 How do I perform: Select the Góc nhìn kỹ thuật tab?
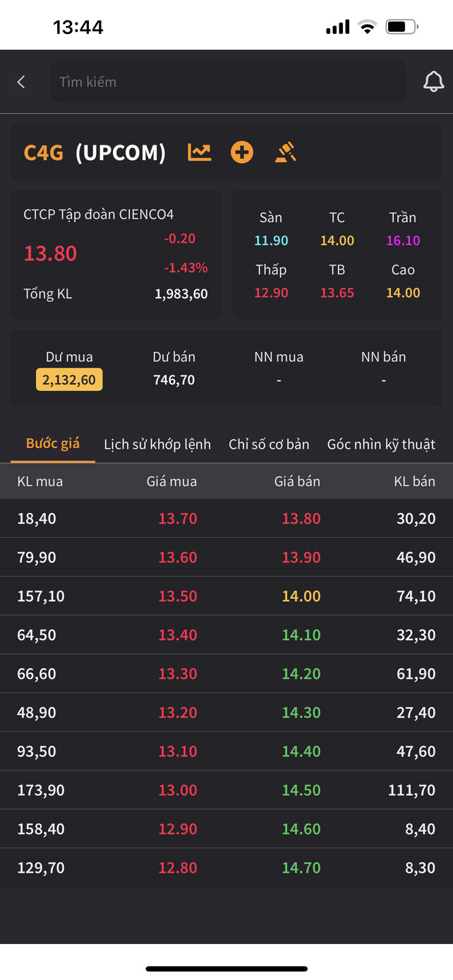381,444
